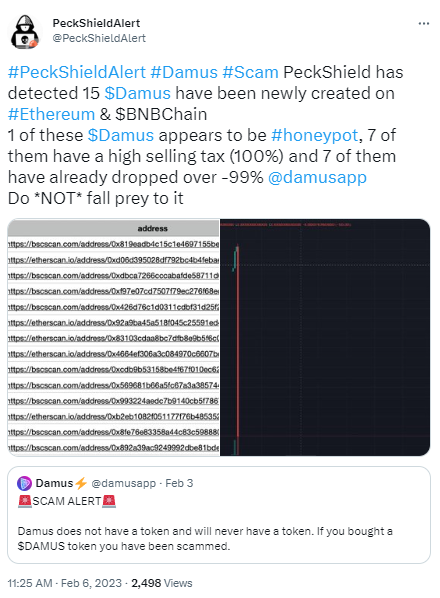Click the @damusapp handle in quoted tweet
440x598 pixels.
tap(124, 483)
